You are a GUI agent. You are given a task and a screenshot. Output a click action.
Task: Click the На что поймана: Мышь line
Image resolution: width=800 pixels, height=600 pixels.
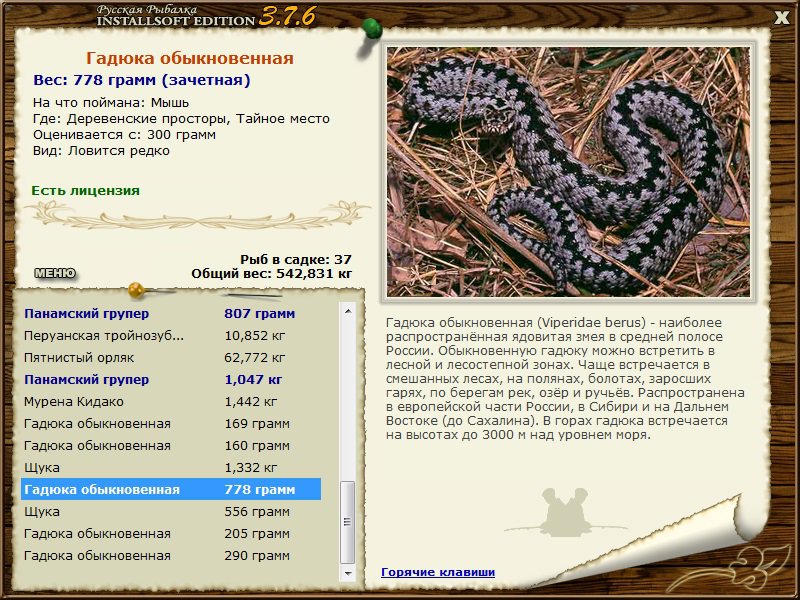[x=111, y=103]
